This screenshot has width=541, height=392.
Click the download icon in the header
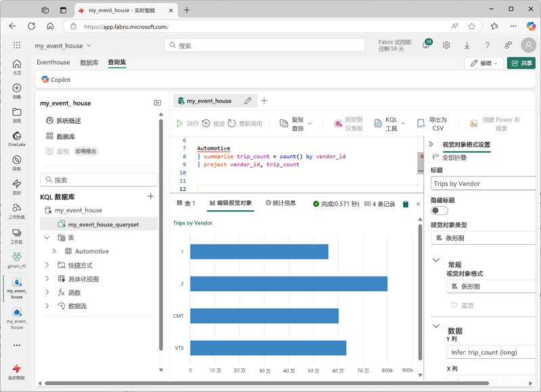(467, 45)
